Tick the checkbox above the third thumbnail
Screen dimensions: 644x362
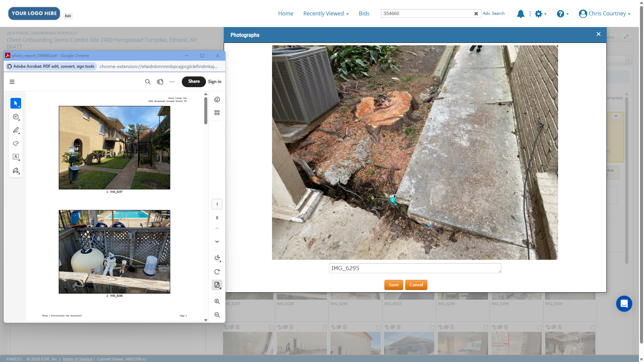[378, 327]
